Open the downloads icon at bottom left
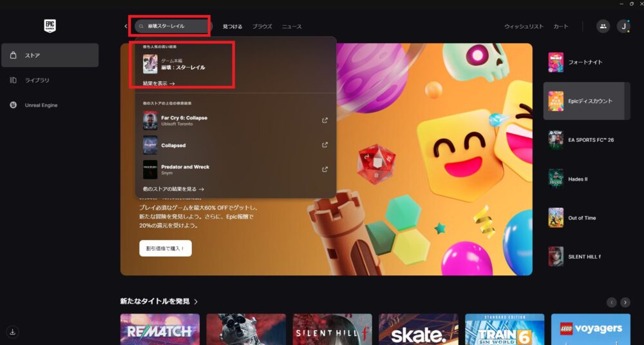Viewport: 644px width, 345px height. (x=14, y=331)
